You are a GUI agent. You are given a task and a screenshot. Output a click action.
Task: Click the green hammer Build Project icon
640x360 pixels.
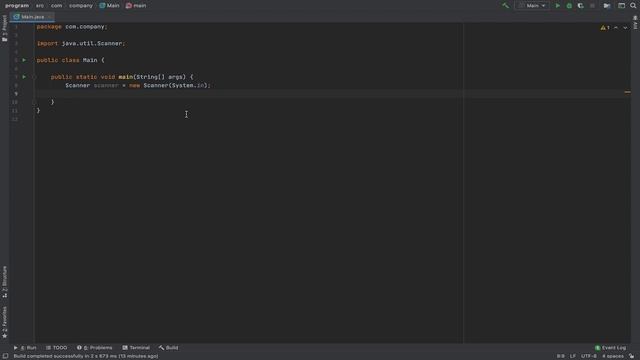(506, 6)
